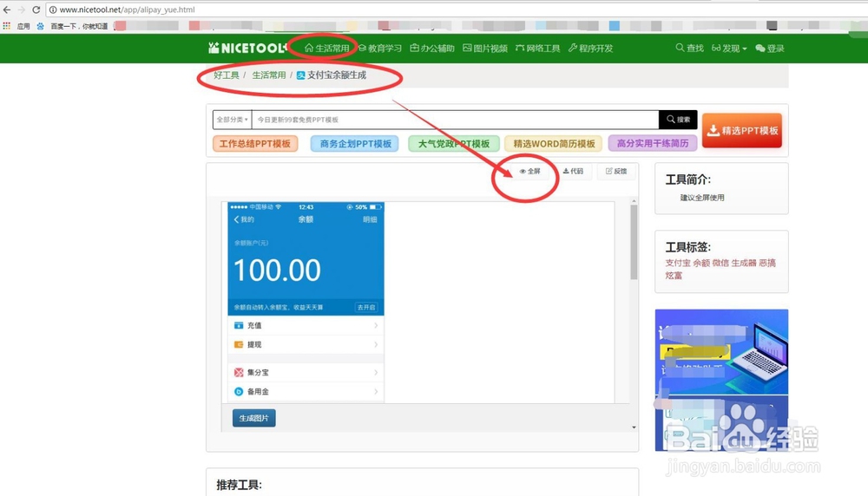
Task: Click the black 搜索 search button
Action: [x=678, y=120]
